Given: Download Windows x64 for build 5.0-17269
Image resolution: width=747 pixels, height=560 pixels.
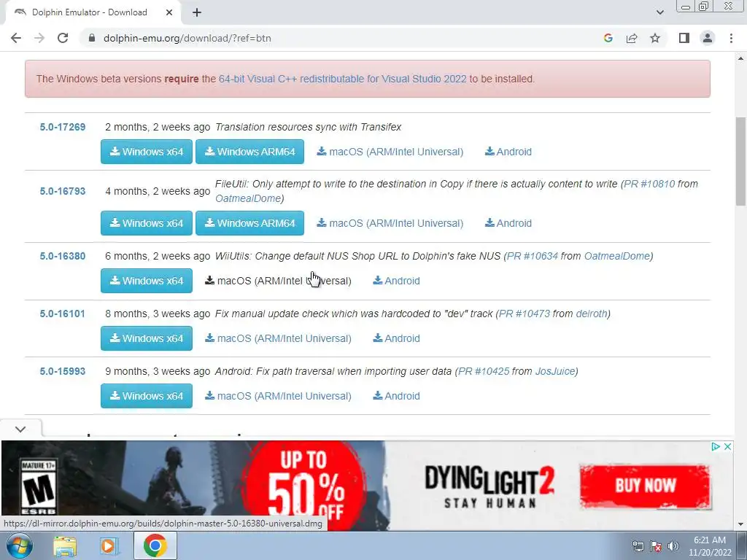Looking at the screenshot, I should pyautogui.click(x=146, y=152).
